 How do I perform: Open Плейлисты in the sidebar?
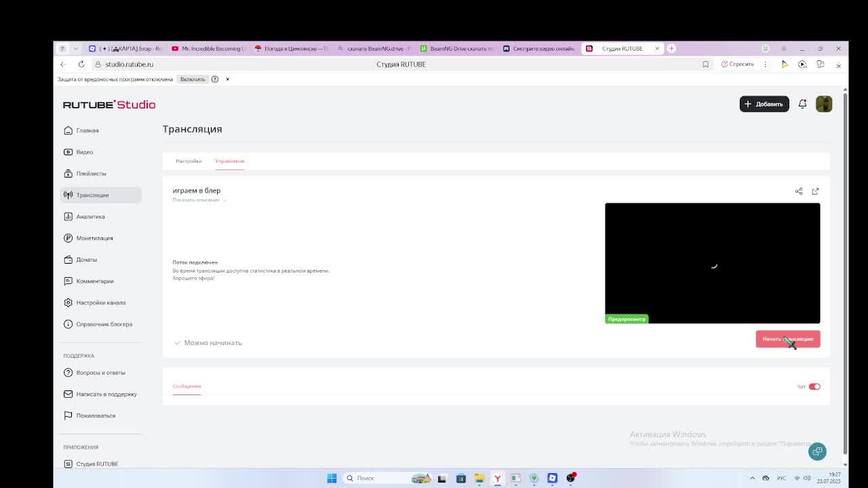coord(101,174)
